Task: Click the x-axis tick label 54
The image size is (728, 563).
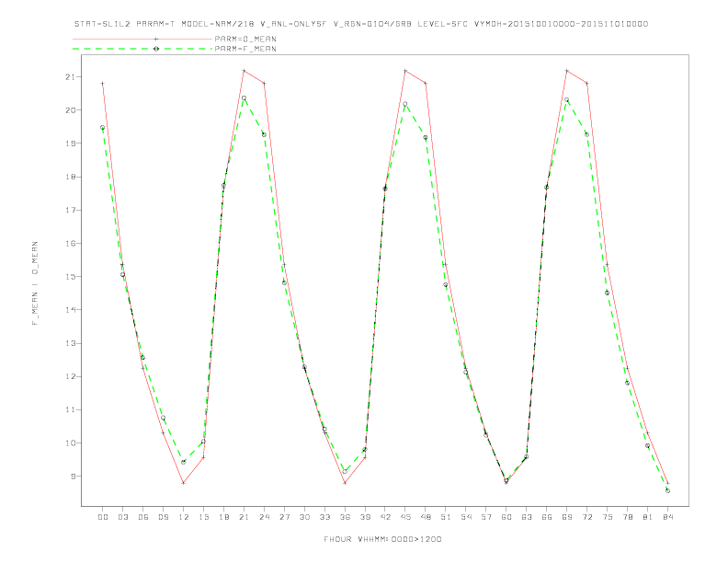Action: tap(466, 517)
